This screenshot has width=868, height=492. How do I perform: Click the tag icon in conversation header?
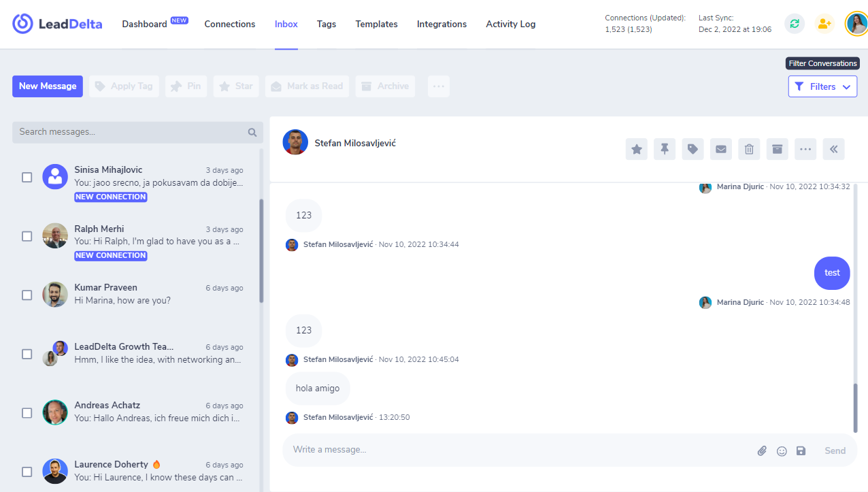coord(692,149)
